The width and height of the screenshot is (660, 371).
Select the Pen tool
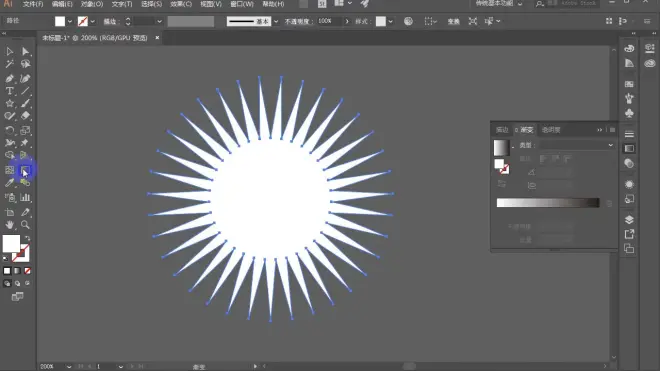9,78
